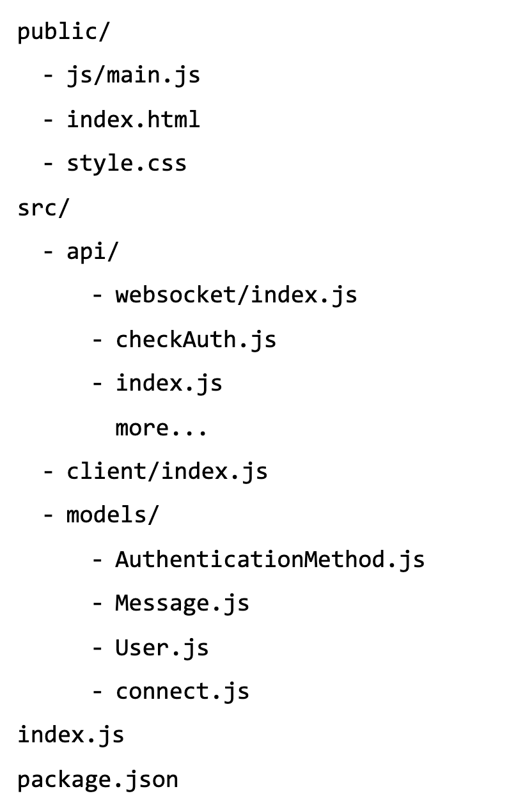The width and height of the screenshot is (509, 812).
Task: Click the src/ folder entry
Action: tap(42, 208)
